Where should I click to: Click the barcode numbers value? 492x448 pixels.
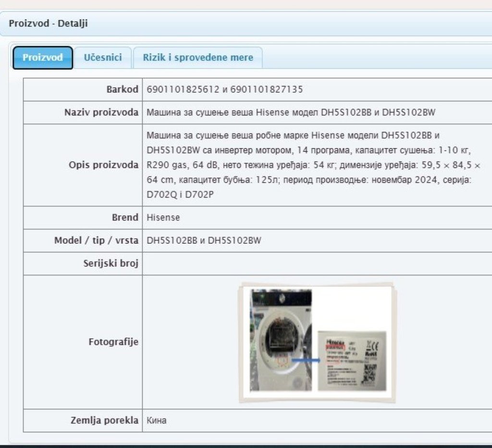(224, 89)
